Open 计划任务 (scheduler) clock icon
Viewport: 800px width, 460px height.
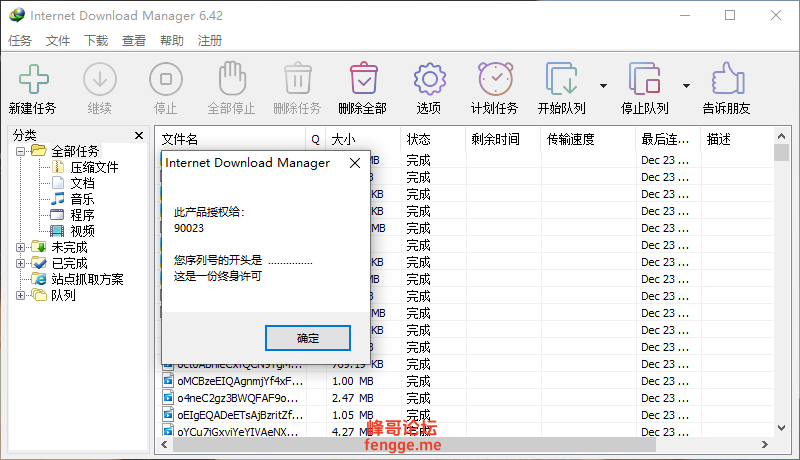[495, 79]
